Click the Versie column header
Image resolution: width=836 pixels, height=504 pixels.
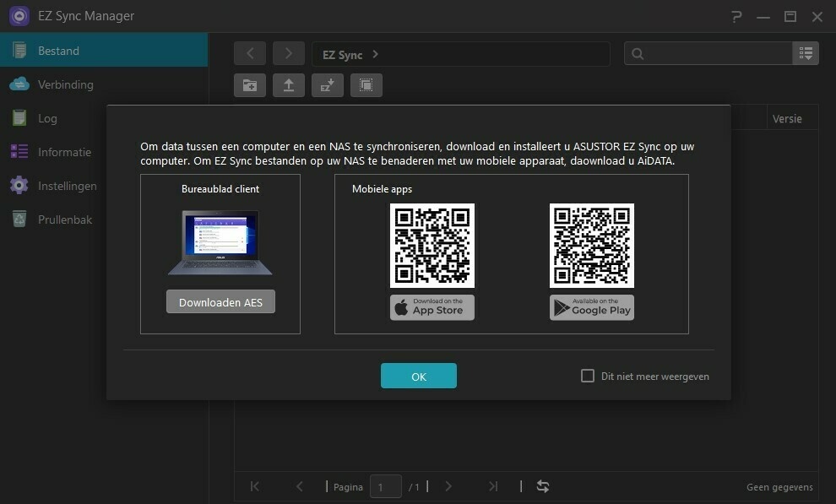click(x=787, y=119)
